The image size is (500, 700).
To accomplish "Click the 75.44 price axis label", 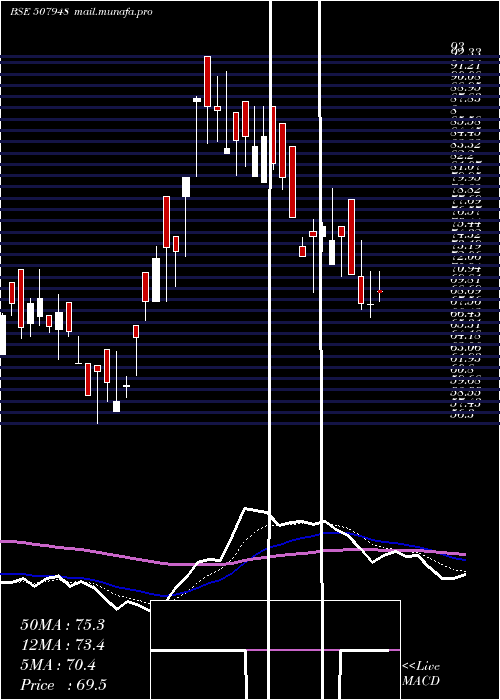I will [466, 223].
